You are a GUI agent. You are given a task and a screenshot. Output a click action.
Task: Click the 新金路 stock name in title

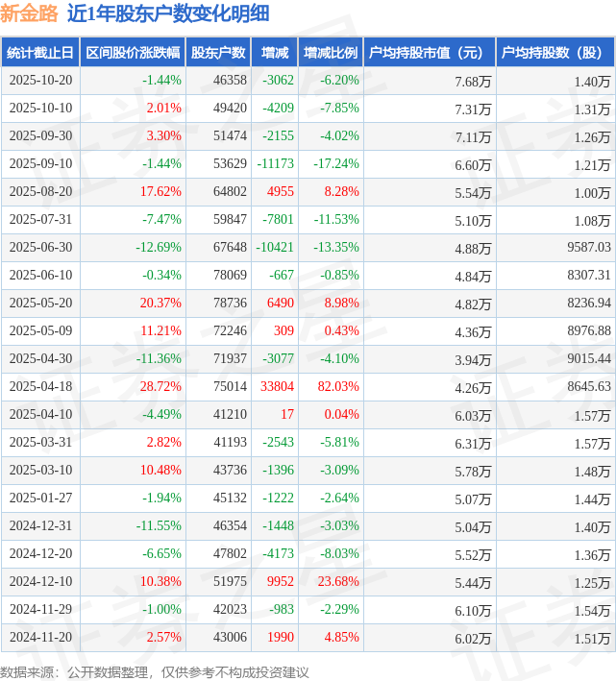pyautogui.click(x=30, y=13)
